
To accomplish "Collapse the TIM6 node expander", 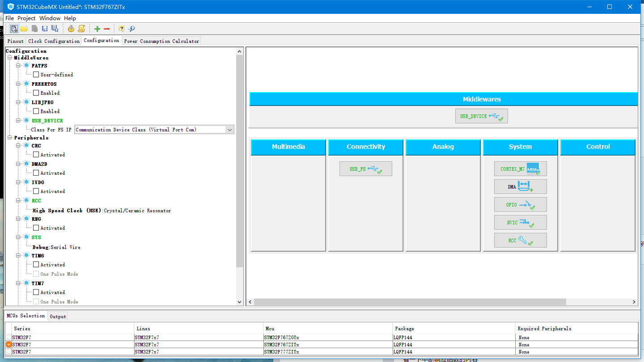I will [x=19, y=256].
